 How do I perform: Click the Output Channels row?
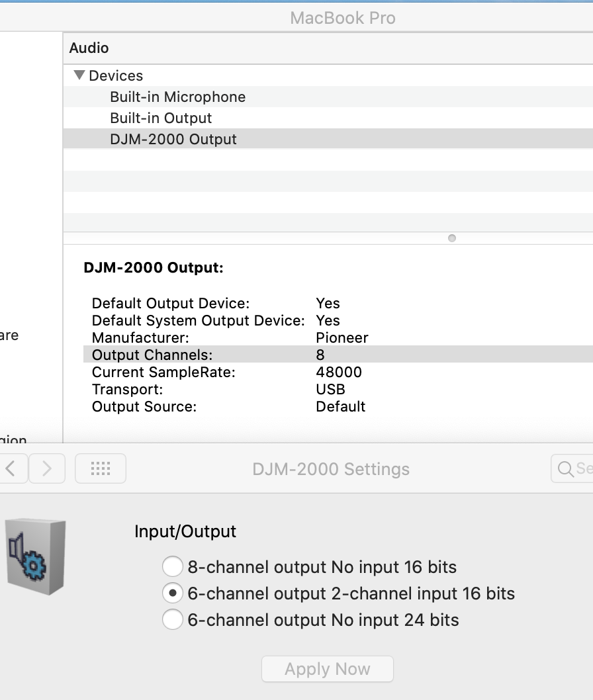tap(338, 355)
